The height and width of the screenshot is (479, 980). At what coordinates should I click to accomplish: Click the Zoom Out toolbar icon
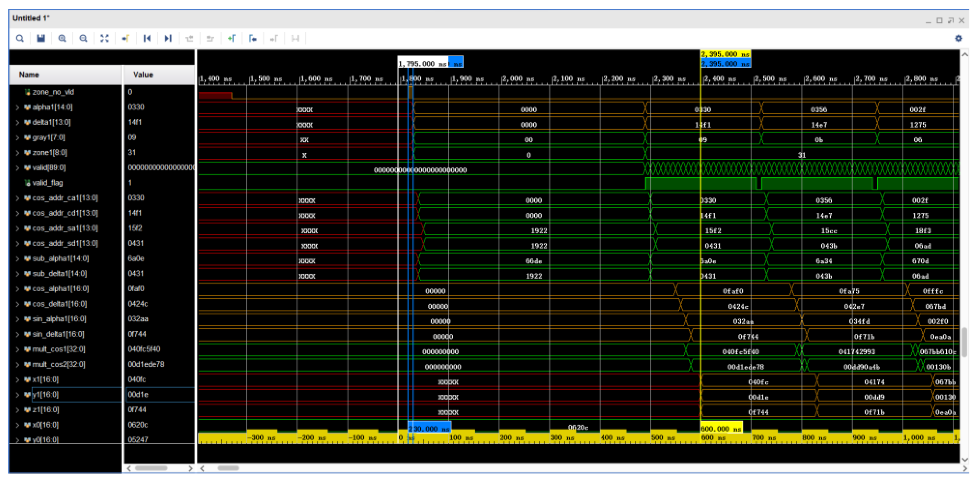(x=83, y=38)
